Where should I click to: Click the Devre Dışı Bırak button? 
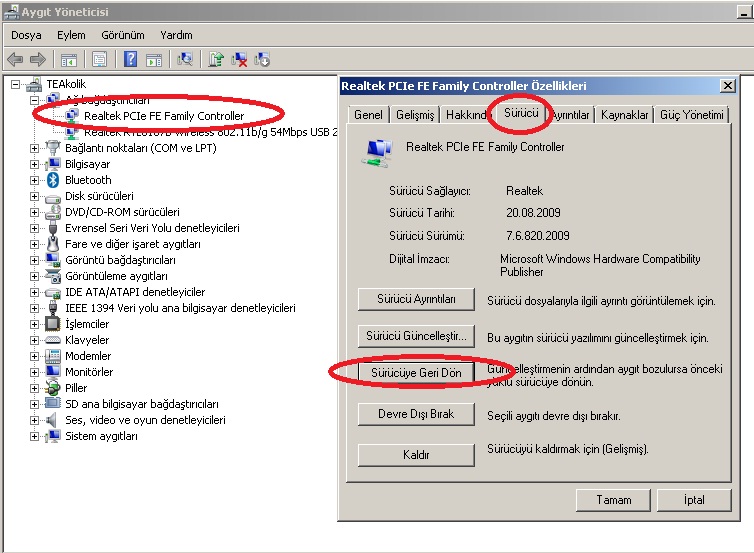(416, 414)
